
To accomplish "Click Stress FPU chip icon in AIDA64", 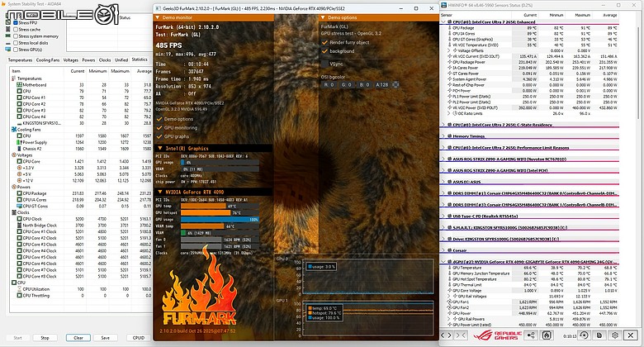I will pos(7,22).
